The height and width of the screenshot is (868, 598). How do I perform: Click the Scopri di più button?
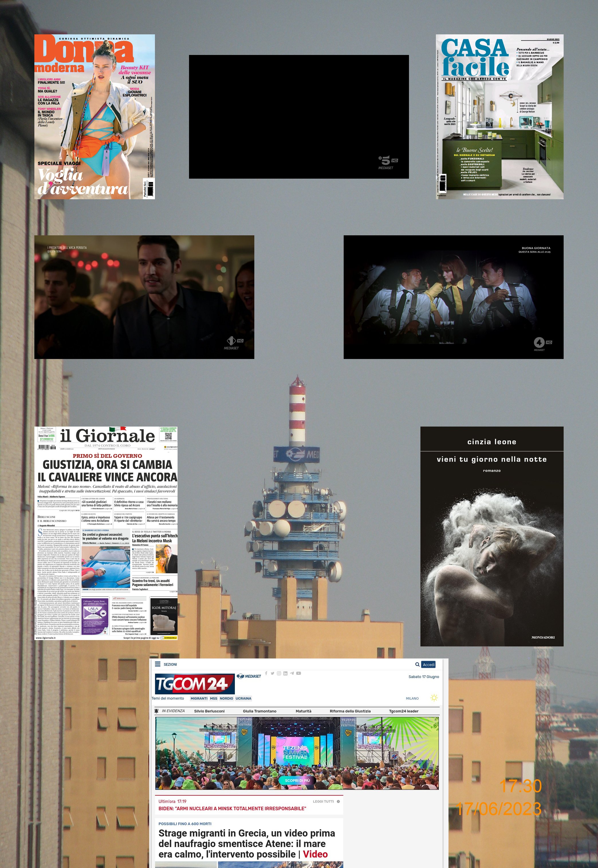click(x=297, y=780)
